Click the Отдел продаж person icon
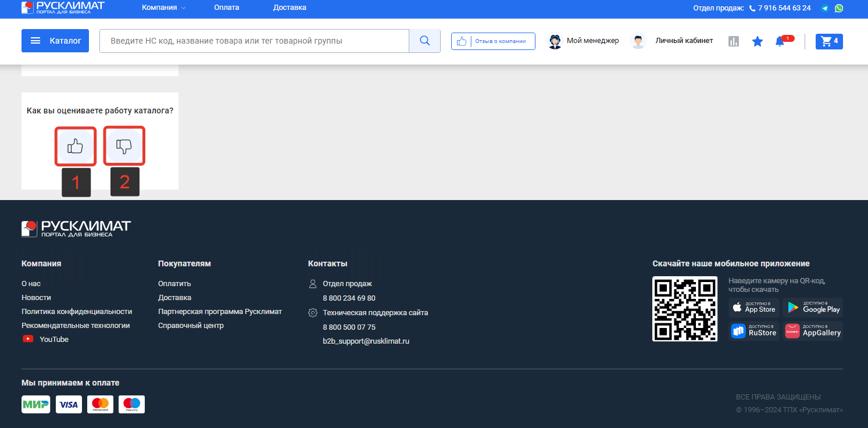The width and height of the screenshot is (868, 428). point(313,284)
